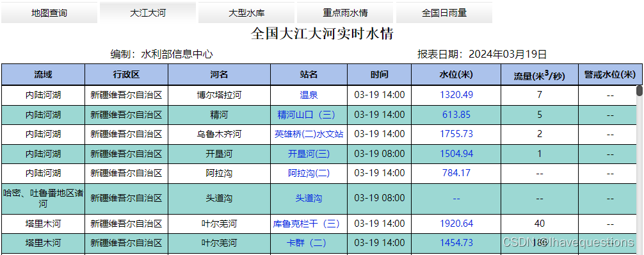Click the table's vertical scrollbar thumb
This screenshot has width=644, height=255.
click(x=640, y=90)
